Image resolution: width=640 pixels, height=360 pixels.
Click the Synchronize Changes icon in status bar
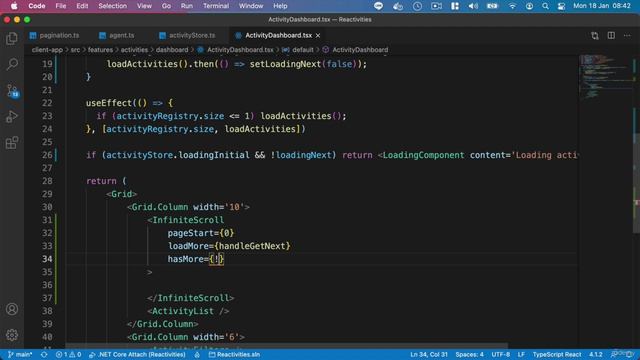pos(44,355)
